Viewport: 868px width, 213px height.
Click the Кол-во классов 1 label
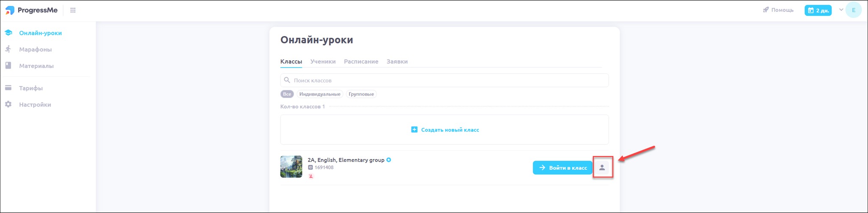pos(303,106)
